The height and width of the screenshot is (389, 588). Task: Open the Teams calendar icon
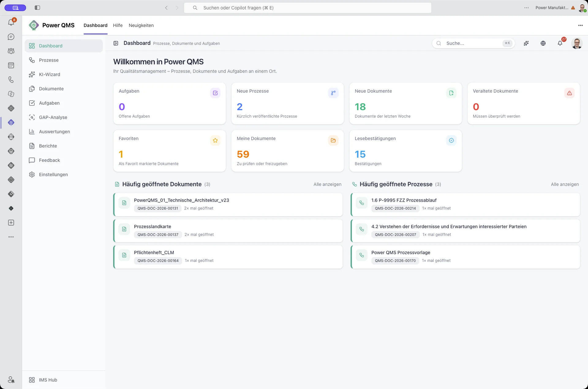(x=11, y=65)
